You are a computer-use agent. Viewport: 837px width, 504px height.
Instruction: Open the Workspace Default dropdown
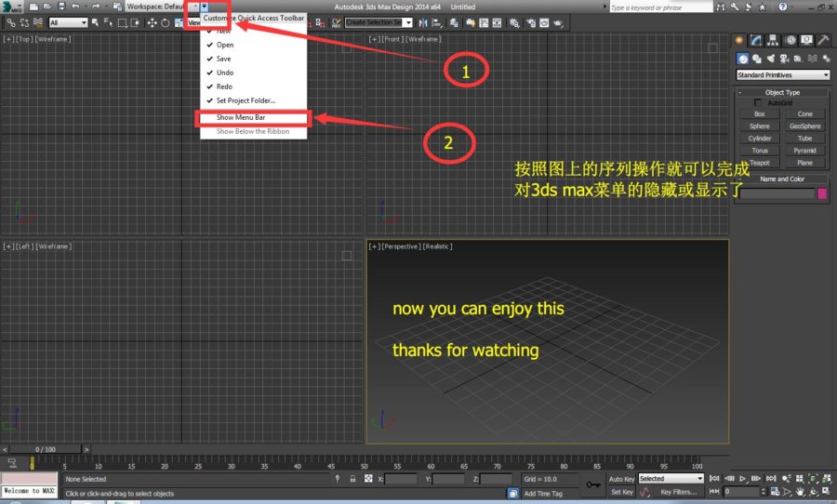point(162,7)
